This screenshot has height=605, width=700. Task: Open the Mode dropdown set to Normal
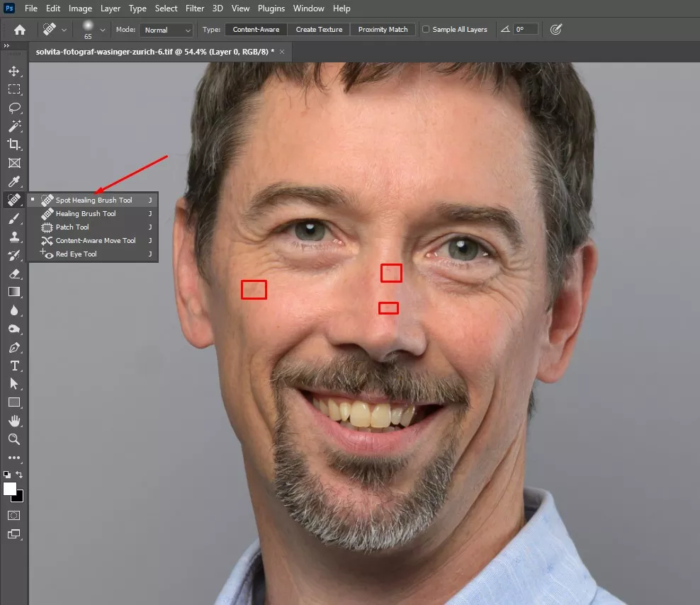click(x=166, y=30)
